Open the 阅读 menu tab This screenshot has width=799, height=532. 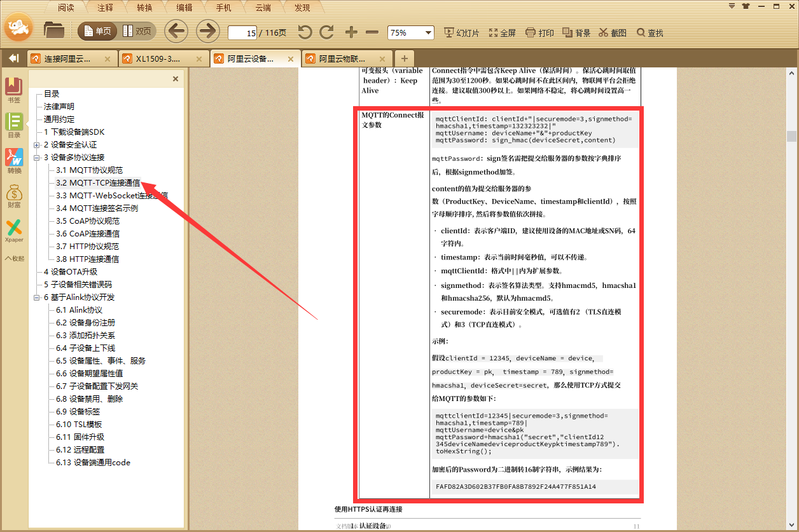(x=66, y=8)
